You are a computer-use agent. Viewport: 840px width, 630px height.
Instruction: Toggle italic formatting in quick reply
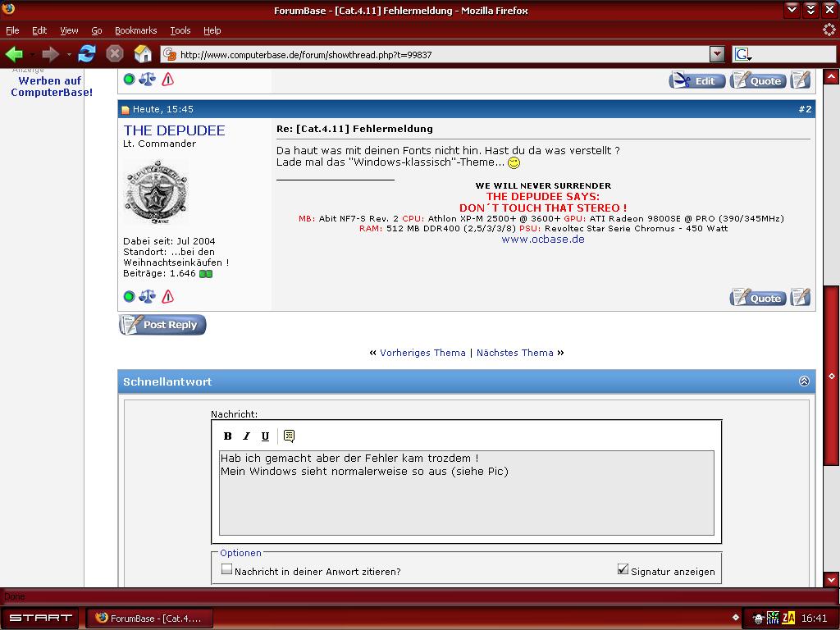click(x=246, y=436)
